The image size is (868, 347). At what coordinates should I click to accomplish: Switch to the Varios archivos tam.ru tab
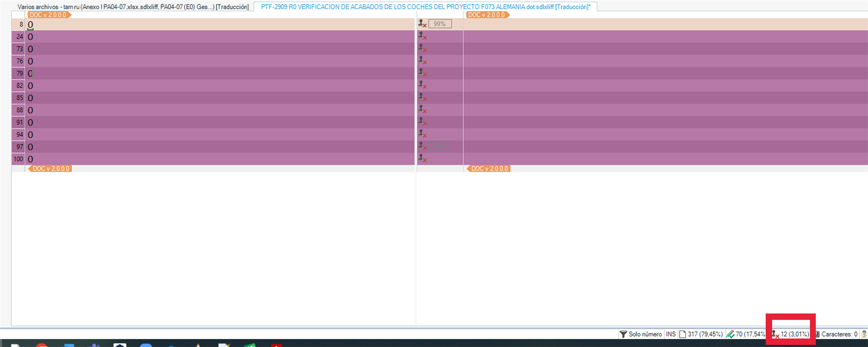coord(133,7)
